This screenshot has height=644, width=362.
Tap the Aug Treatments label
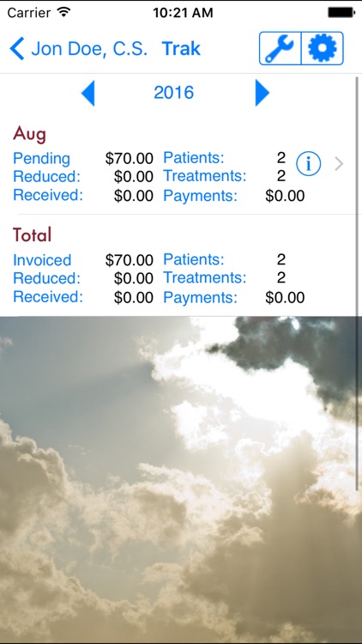[205, 176]
